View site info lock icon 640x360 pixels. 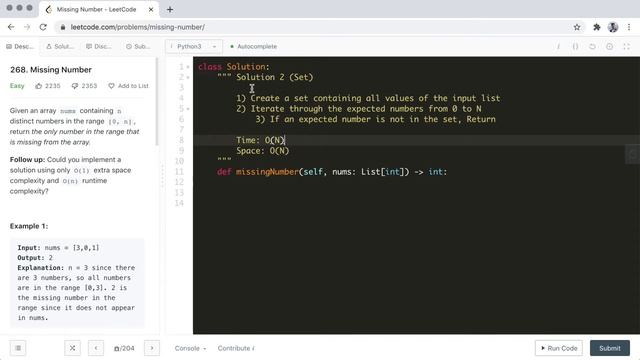click(62, 27)
